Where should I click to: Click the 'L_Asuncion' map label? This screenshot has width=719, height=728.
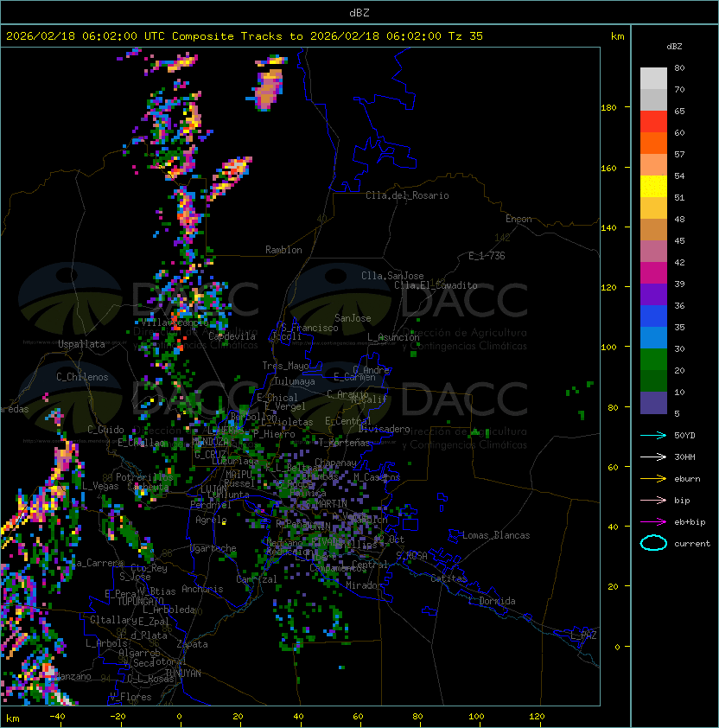pyautogui.click(x=393, y=337)
